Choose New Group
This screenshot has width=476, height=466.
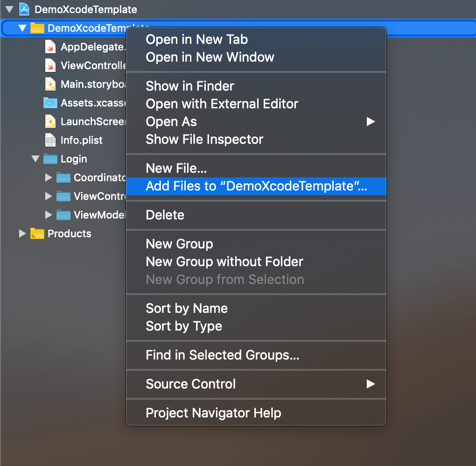[256, 244]
